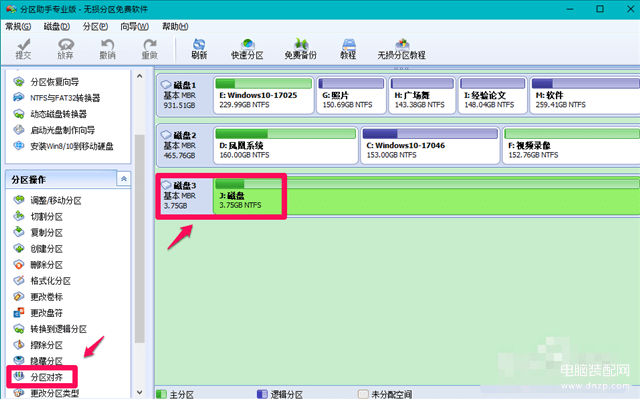
Task: Open the 免费备份 free backup tool
Action: tap(300, 49)
